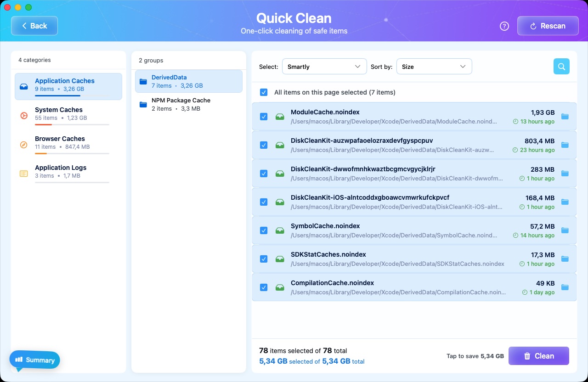The image size is (588, 382).
Task: Deselect the SymbolCache.noindex checkbox
Action: click(264, 230)
